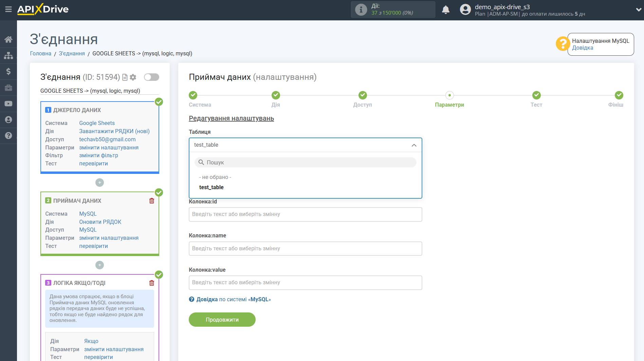Go to З'єднання breadcrumb
The height and width of the screenshot is (361, 644).
(72, 53)
